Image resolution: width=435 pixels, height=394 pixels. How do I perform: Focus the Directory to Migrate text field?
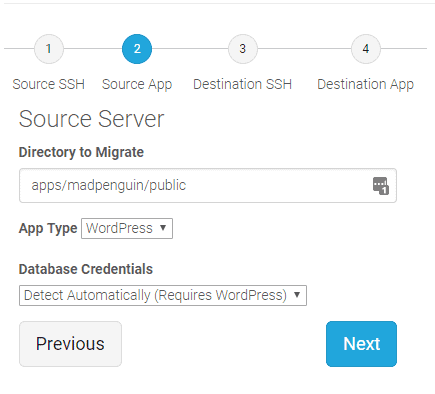click(208, 185)
